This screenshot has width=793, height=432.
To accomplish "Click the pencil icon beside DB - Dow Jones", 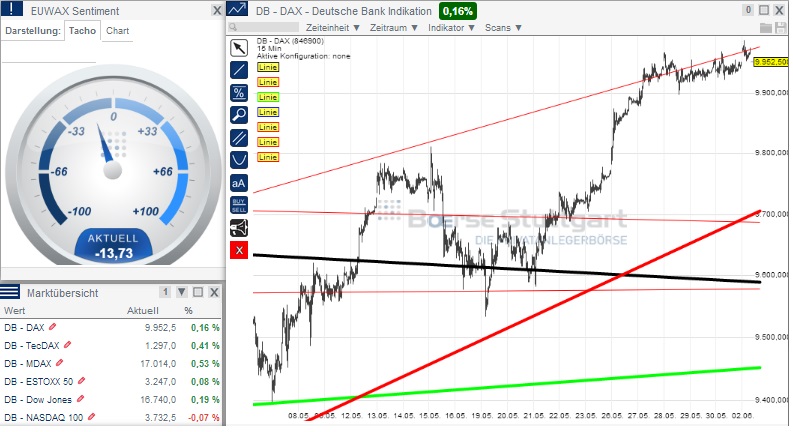I will pos(80,399).
